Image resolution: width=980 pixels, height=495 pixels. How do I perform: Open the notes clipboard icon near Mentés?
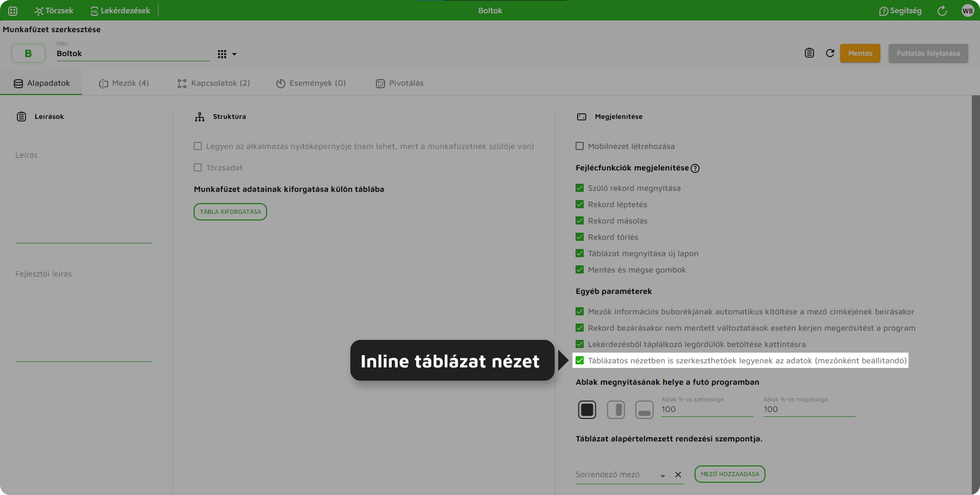809,53
